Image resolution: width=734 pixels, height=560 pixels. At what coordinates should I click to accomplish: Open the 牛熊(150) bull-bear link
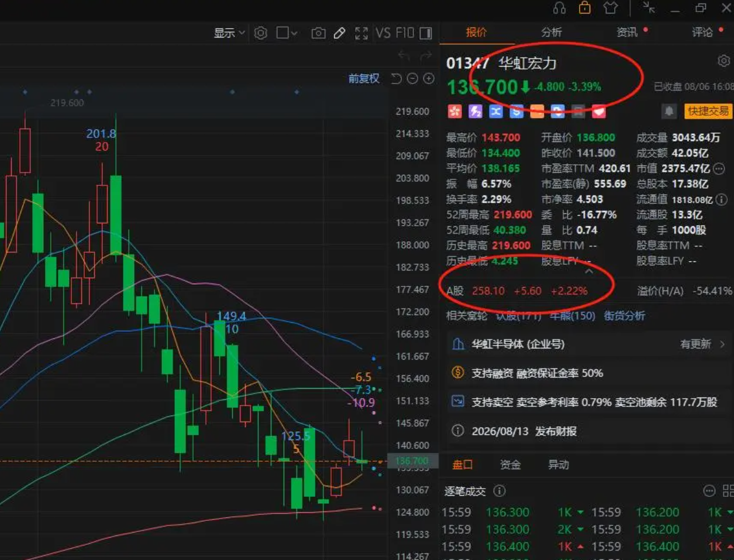[573, 316]
